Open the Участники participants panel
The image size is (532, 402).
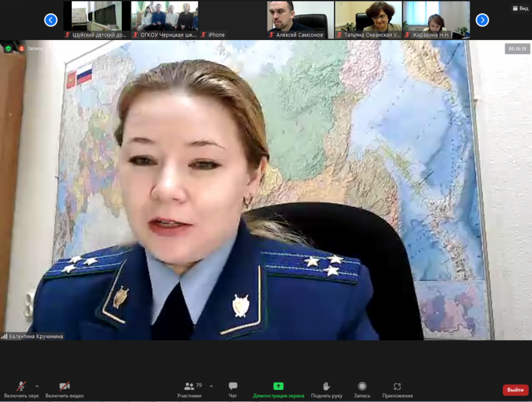click(x=190, y=389)
